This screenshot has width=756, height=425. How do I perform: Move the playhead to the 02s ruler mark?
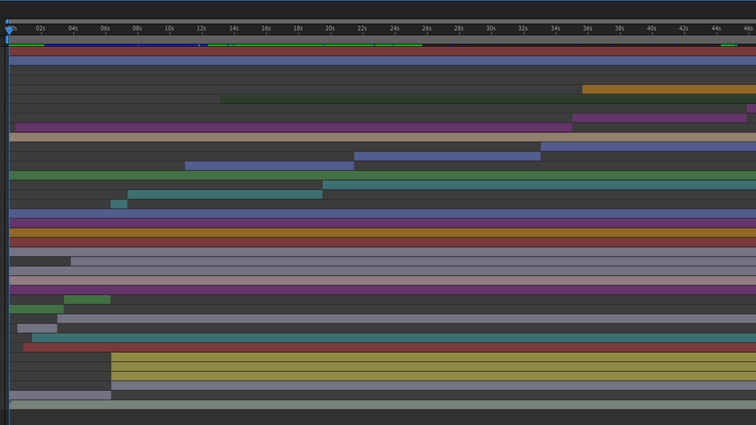click(x=40, y=28)
